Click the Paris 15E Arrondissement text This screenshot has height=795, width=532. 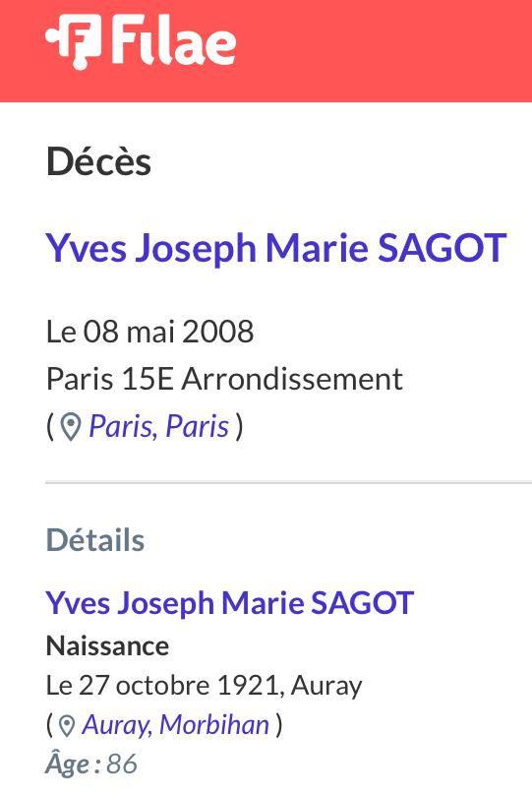(x=224, y=379)
